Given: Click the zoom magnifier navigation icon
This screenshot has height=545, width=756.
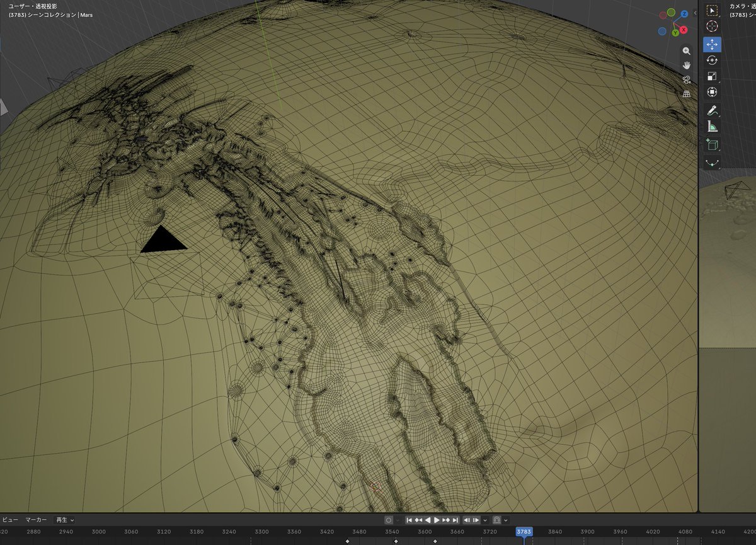Looking at the screenshot, I should pyautogui.click(x=686, y=50).
